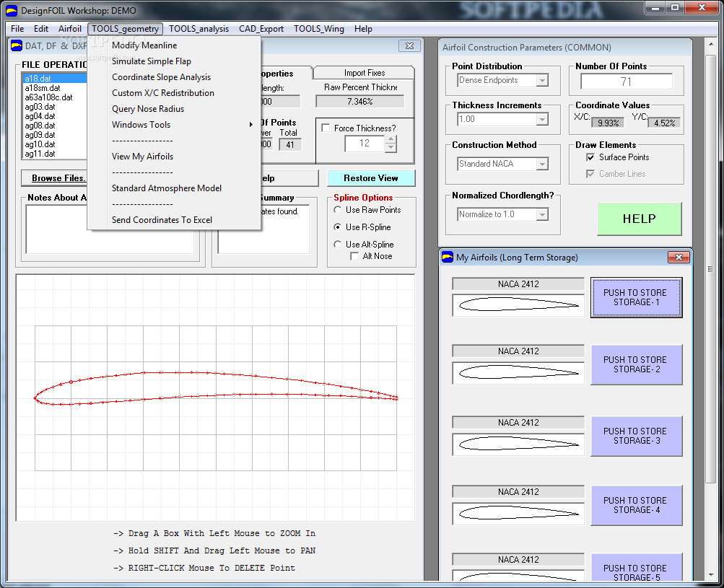Select ag11.dat in the file list
This screenshot has width=724, height=588.
tap(54, 154)
